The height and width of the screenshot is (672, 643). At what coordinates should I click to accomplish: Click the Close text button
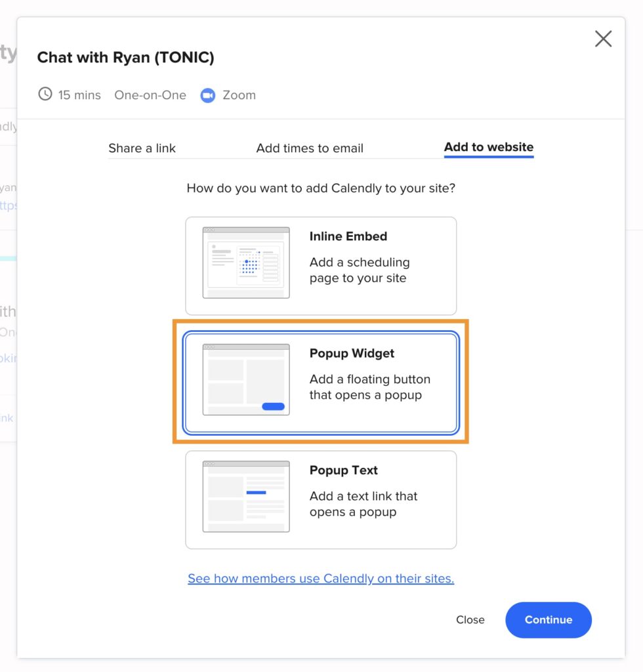(x=470, y=619)
